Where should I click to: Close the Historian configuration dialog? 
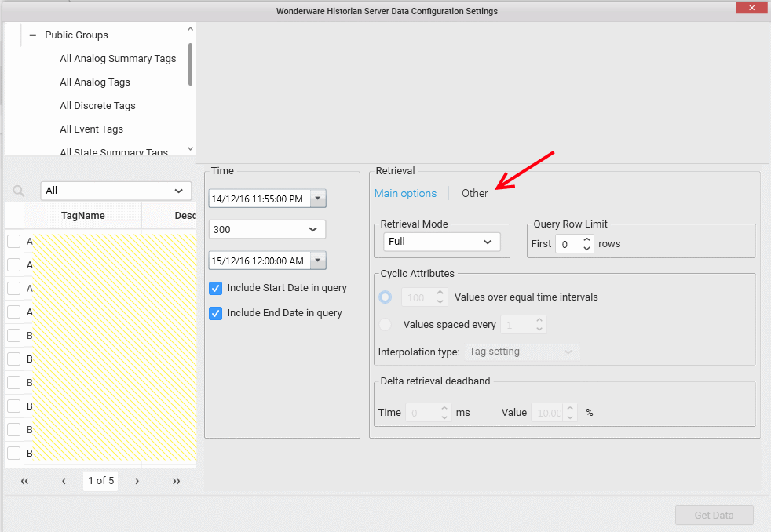[751, 7]
